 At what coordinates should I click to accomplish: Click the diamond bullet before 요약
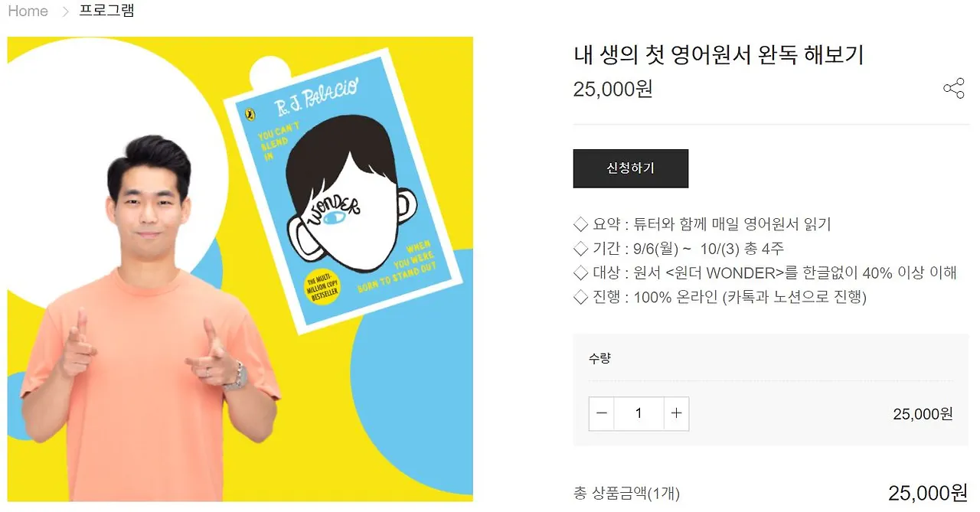click(x=581, y=225)
